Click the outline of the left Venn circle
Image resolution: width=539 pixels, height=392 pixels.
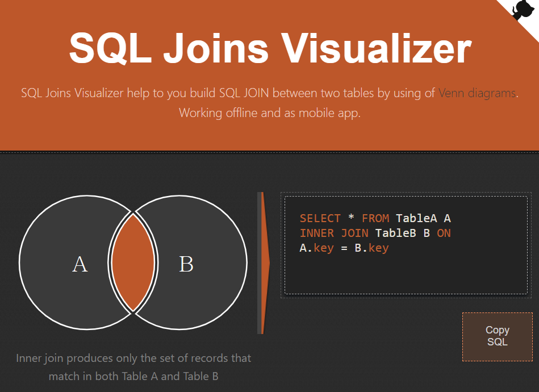coord(20,262)
